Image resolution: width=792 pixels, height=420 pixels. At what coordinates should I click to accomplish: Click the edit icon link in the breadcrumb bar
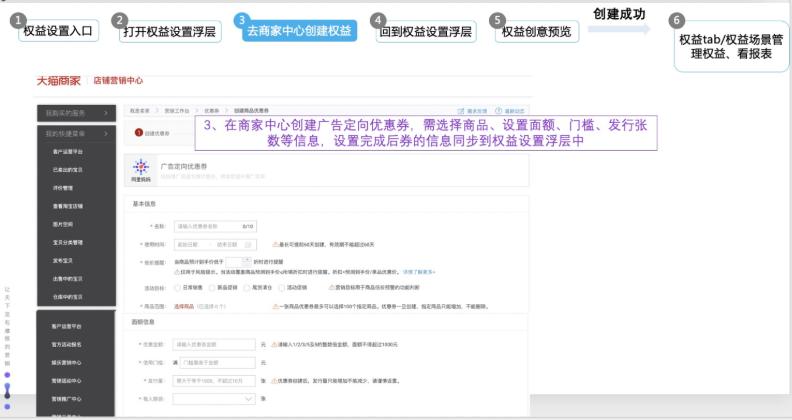pyautogui.click(x=472, y=111)
